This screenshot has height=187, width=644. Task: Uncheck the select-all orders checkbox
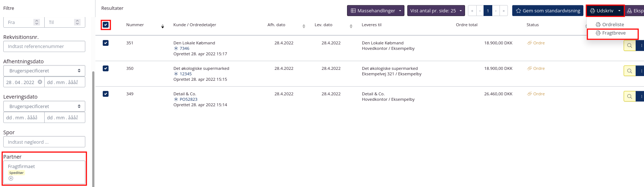tap(106, 25)
